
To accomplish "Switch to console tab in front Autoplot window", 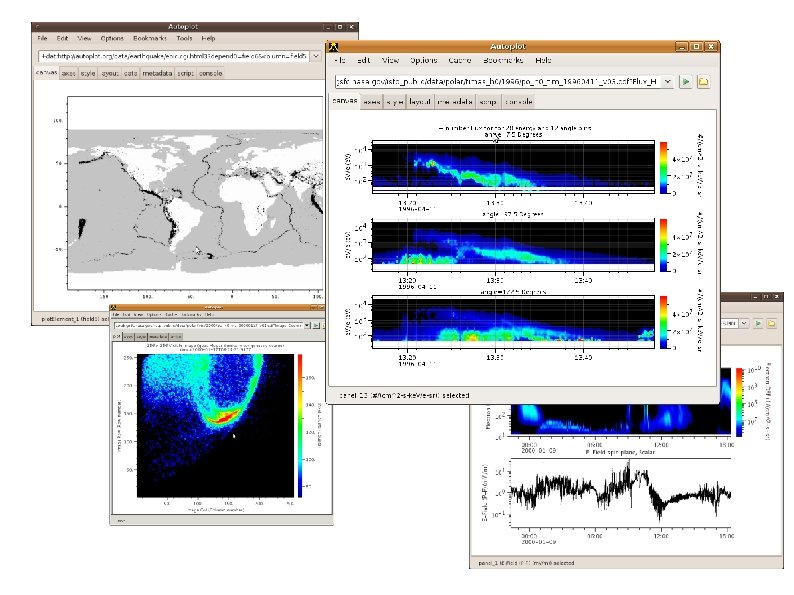I will click(518, 102).
